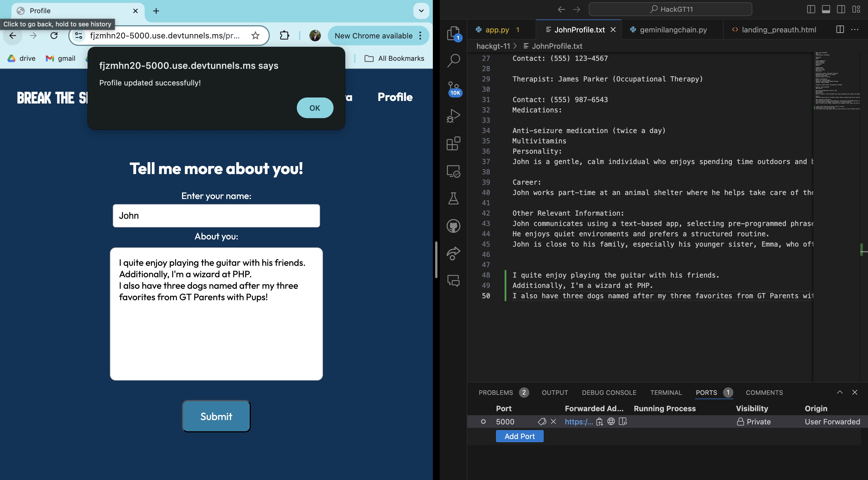Open the geminilangchain.py editor tab
Screen dimensions: 868x480
pyautogui.click(x=673, y=30)
